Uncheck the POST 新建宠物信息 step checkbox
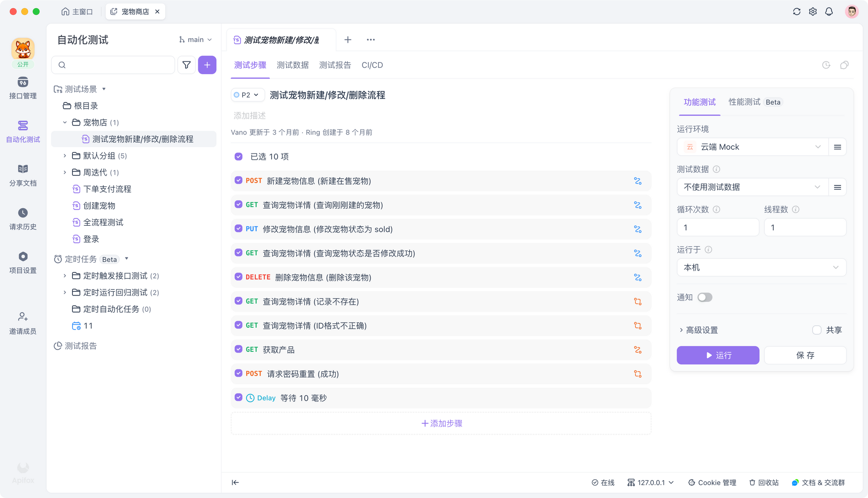868x498 pixels. point(238,181)
